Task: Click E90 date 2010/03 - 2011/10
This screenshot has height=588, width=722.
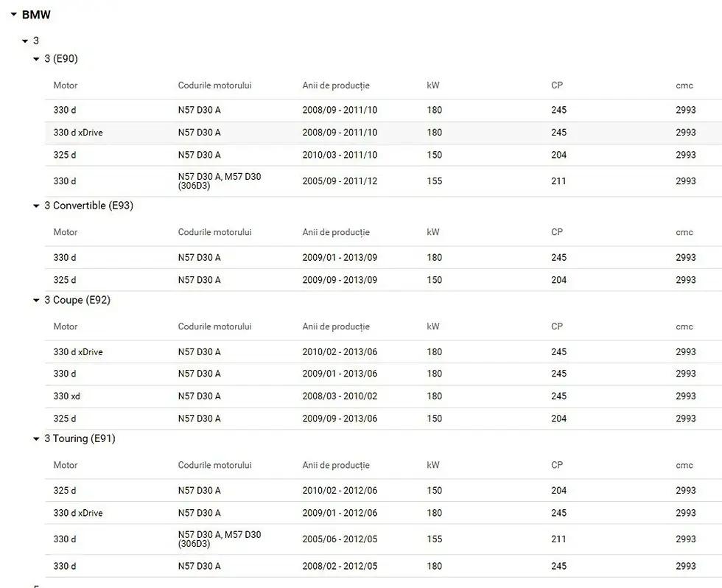Action: (x=340, y=155)
